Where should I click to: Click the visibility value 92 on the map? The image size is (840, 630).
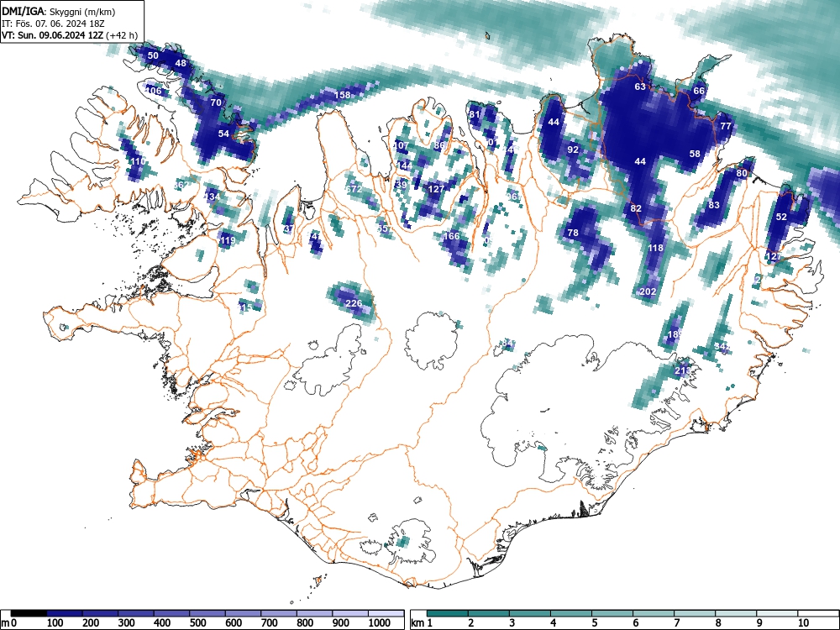pyautogui.click(x=573, y=150)
